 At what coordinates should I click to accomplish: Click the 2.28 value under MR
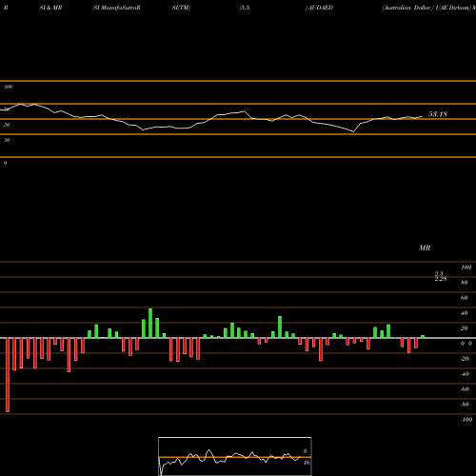point(441,279)
